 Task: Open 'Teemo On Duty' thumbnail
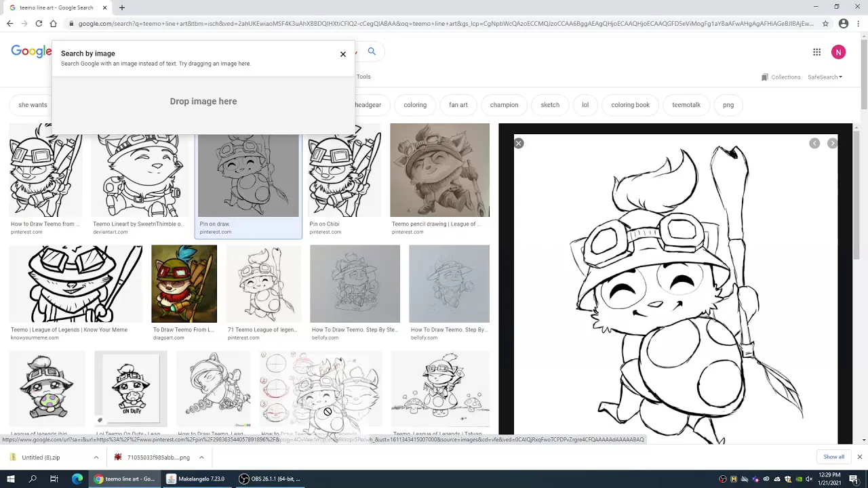(x=131, y=389)
